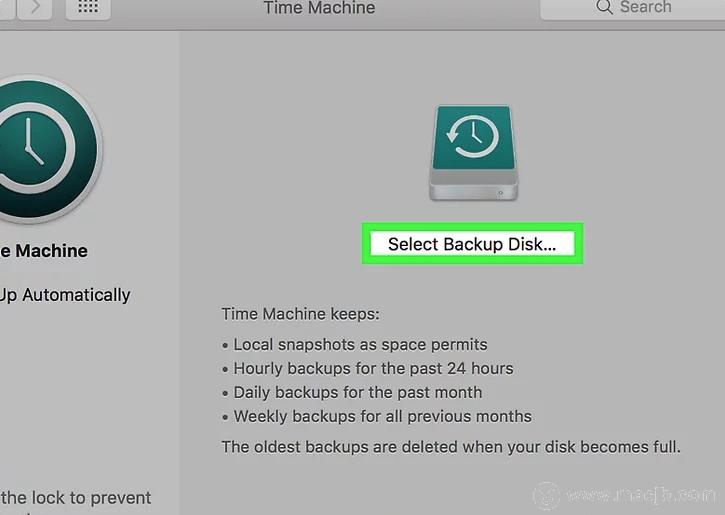Open Show All preferences grid
This screenshot has width=725, height=515.
[x=88, y=7]
